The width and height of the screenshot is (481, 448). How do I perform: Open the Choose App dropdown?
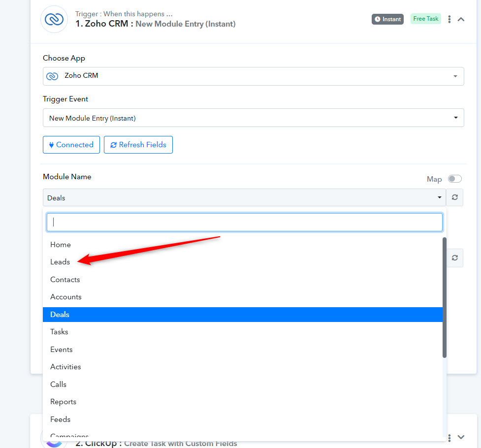(253, 76)
